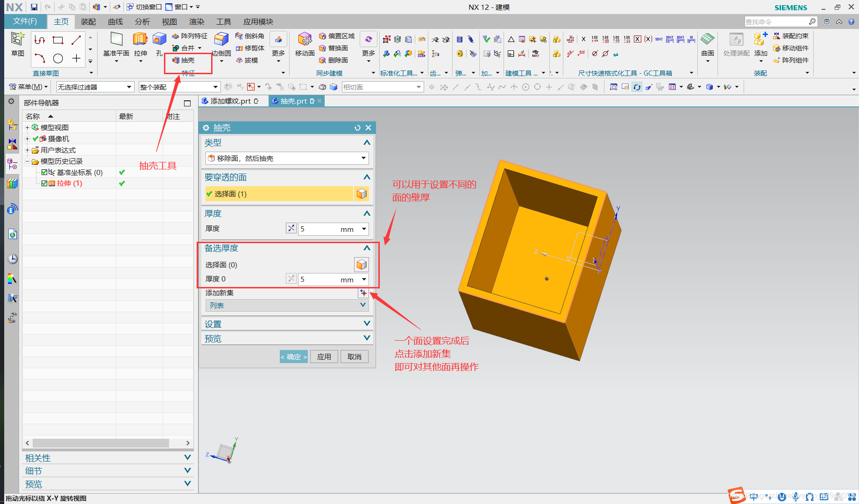Image resolution: width=859 pixels, height=504 pixels.
Task: Switch to the 装配 ribbon tab
Action: 88,21
